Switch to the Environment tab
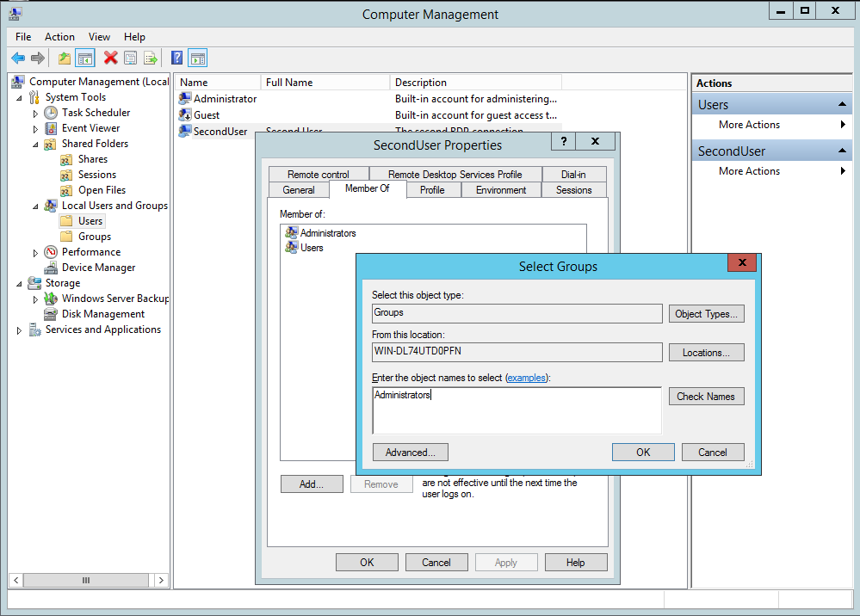The height and width of the screenshot is (616, 860). (501, 189)
